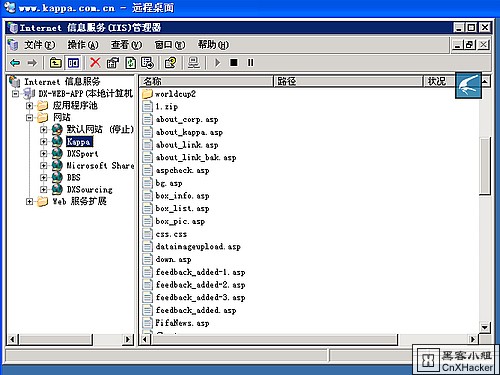Select css.css in file list
This screenshot has width=500, height=375.
[171, 234]
